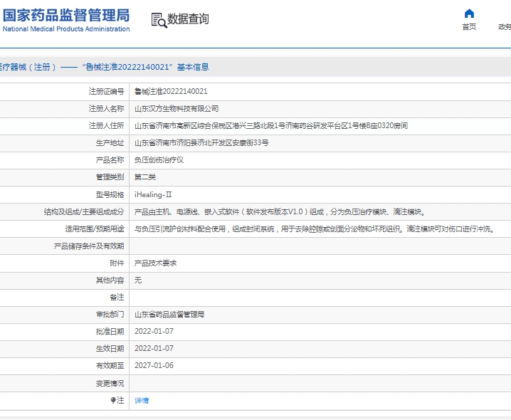
Task: Select the registrant address beginning 山东省济南市高新区
Action: [271, 125]
